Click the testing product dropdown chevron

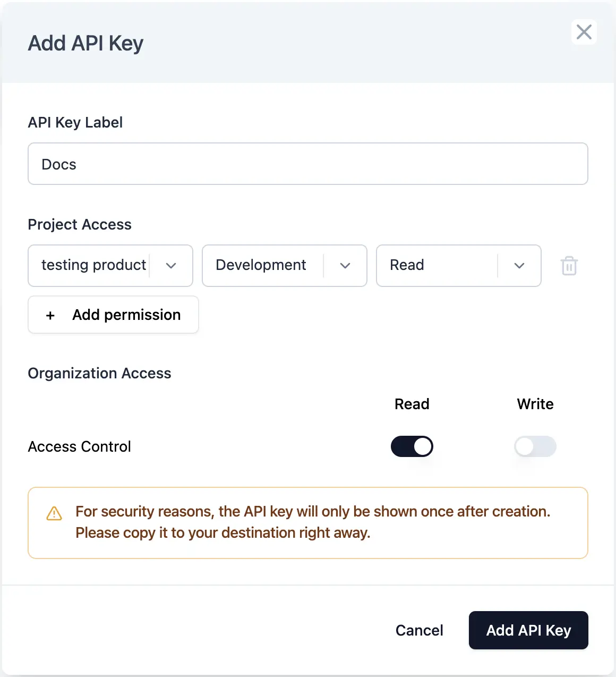171,266
